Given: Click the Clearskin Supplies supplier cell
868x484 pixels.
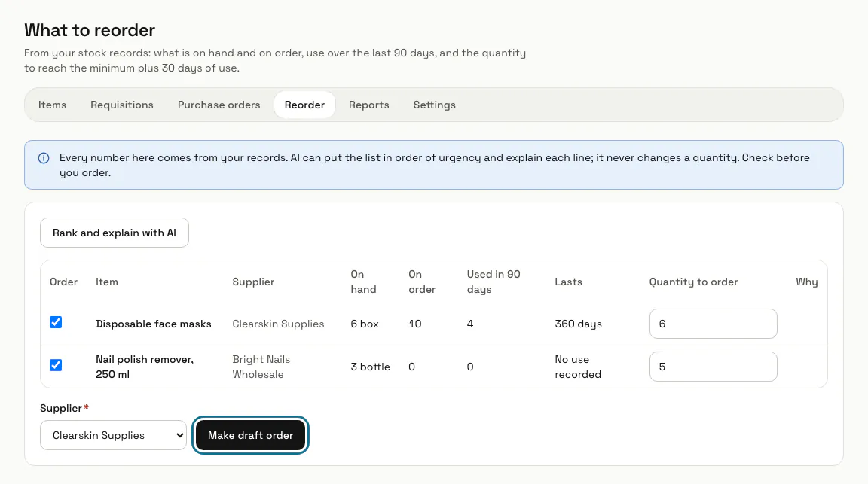Looking at the screenshot, I should tap(278, 324).
